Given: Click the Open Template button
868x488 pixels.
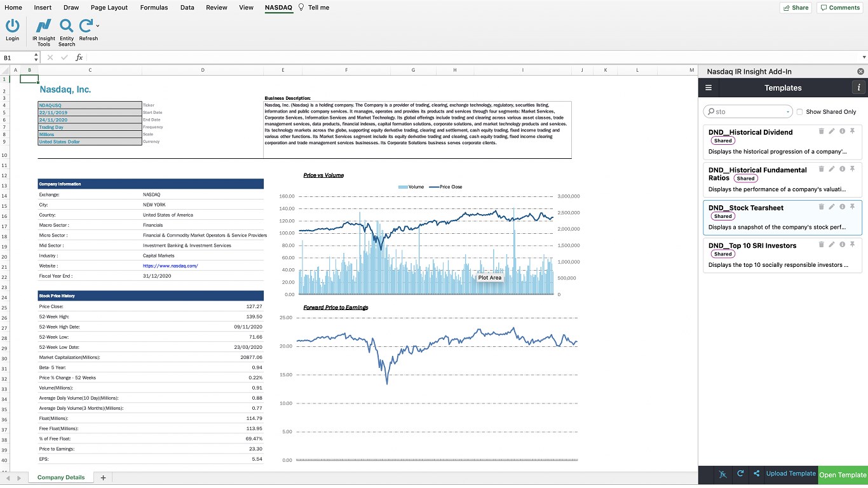Looking at the screenshot, I should coord(843,475).
